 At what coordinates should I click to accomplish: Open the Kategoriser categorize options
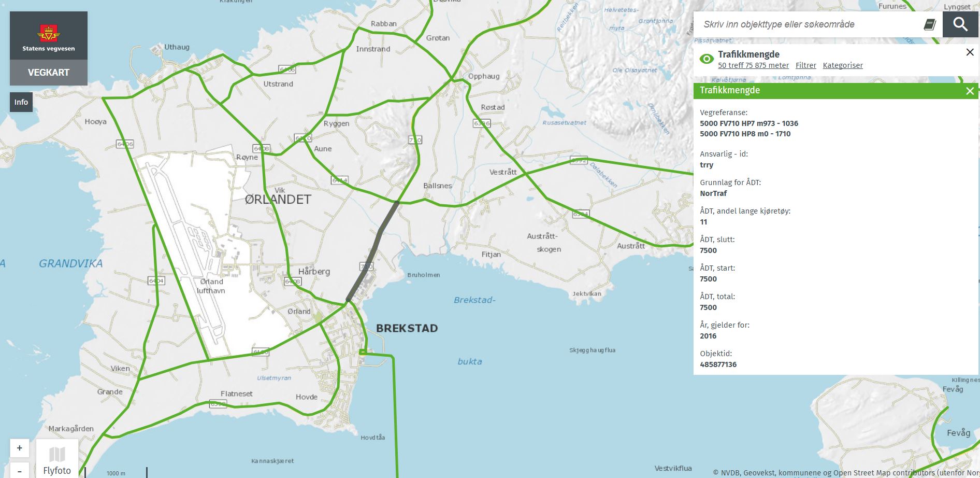(842, 65)
